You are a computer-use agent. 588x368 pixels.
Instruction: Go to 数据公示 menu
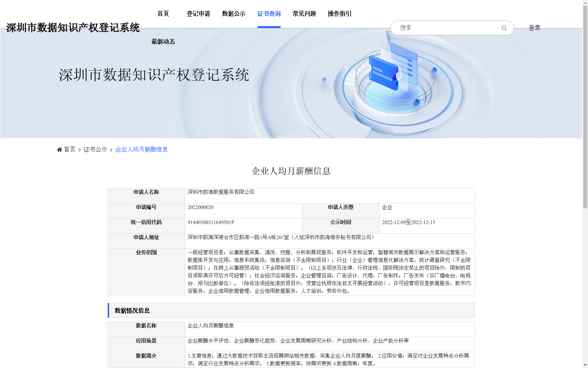[x=234, y=14]
